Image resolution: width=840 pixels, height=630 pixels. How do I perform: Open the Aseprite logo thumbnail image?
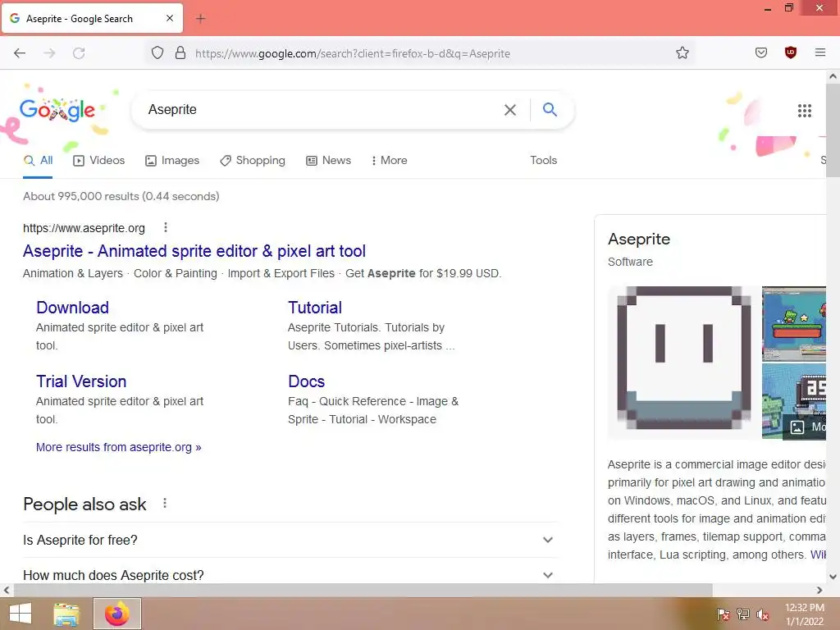click(683, 362)
